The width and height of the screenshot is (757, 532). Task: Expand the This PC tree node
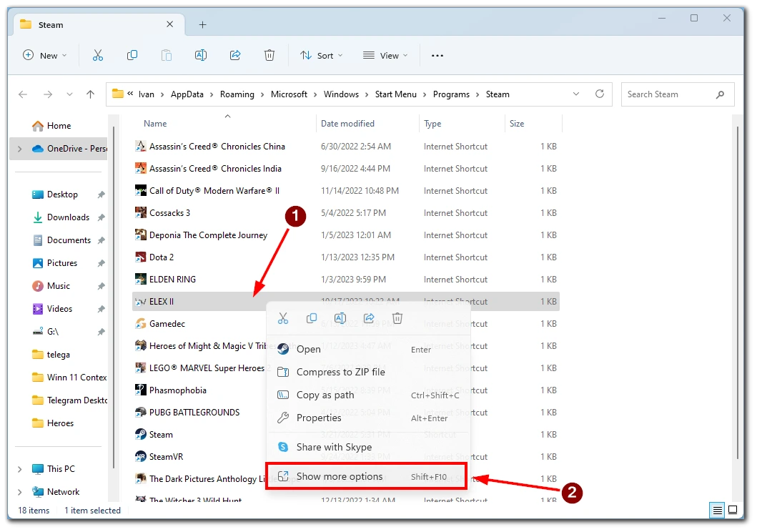(20, 469)
